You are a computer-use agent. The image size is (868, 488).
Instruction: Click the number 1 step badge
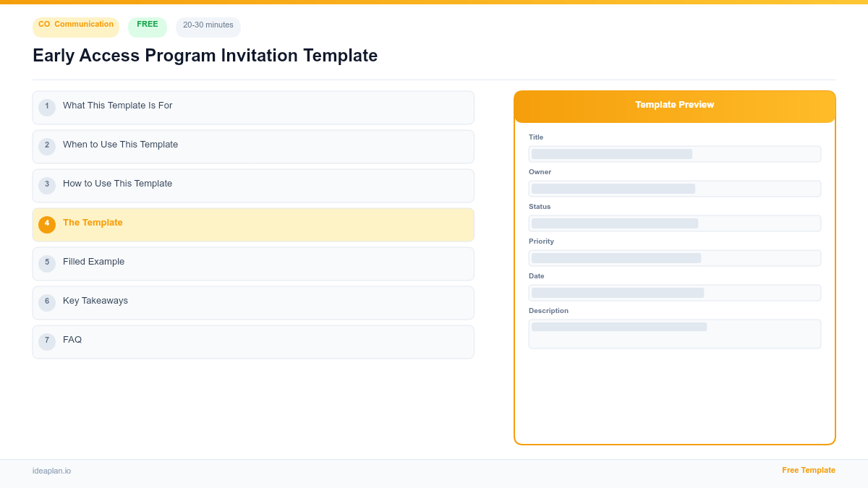[47, 107]
